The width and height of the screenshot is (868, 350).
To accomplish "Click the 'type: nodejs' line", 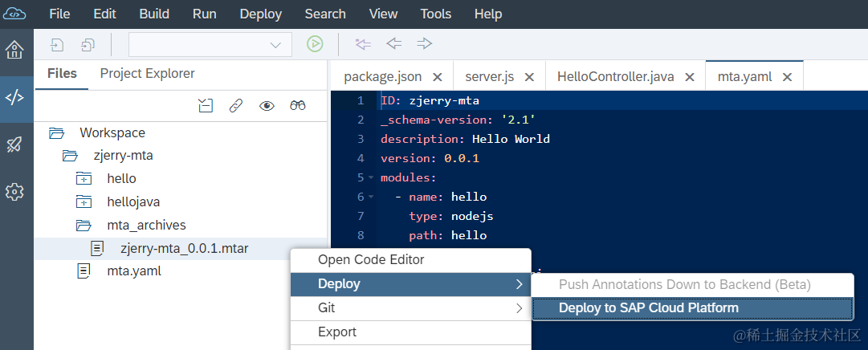I will pyautogui.click(x=450, y=216).
